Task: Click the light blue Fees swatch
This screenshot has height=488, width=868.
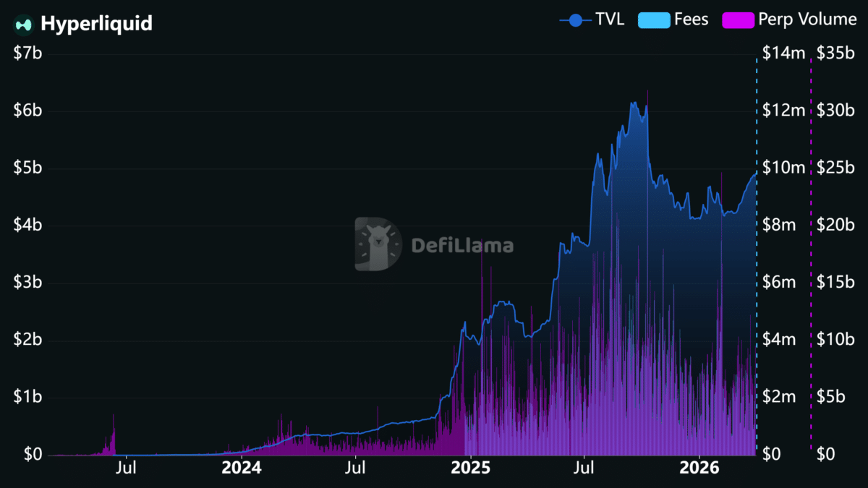Action: pos(653,20)
